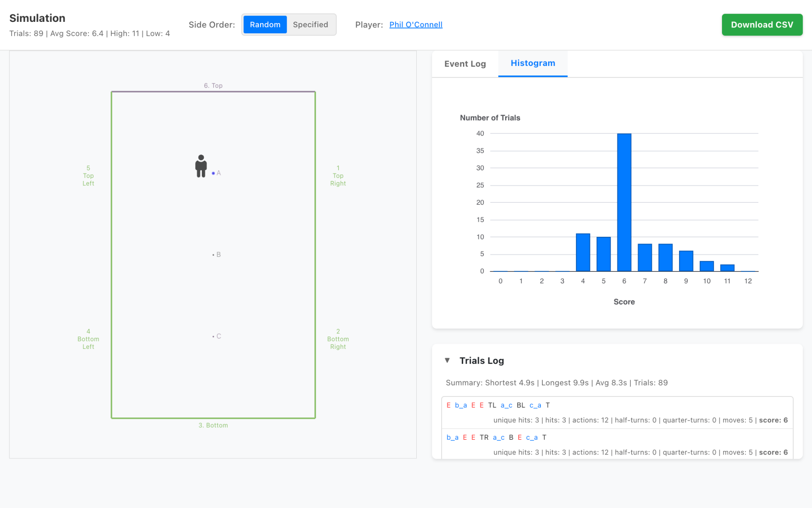This screenshot has height=508, width=812.
Task: Click the TL token in the first trial entry
Action: 492,405
